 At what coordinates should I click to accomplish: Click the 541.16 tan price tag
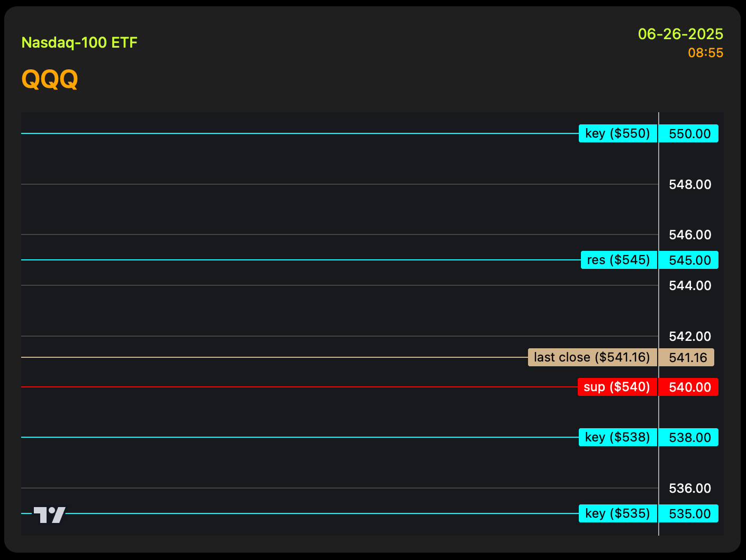(687, 357)
